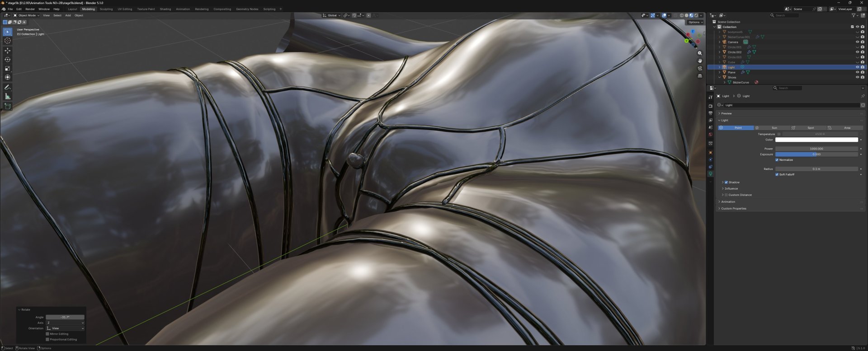
Task: Select the Measure tool
Action: (x=7, y=96)
